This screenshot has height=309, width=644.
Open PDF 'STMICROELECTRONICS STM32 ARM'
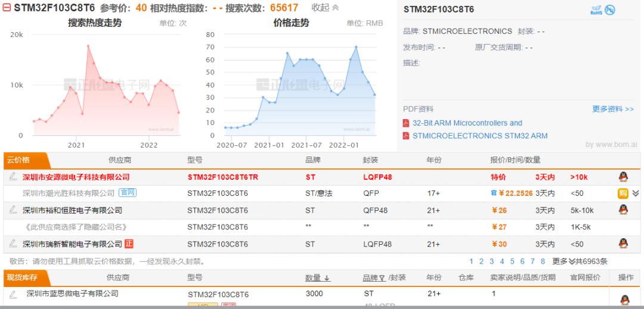coord(479,136)
